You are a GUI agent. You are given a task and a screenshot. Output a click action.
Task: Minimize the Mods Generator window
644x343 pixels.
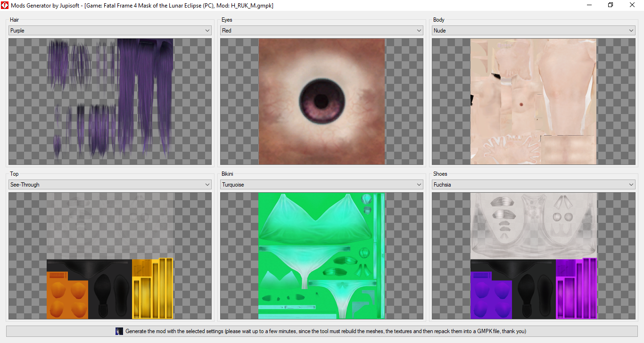[589, 5]
